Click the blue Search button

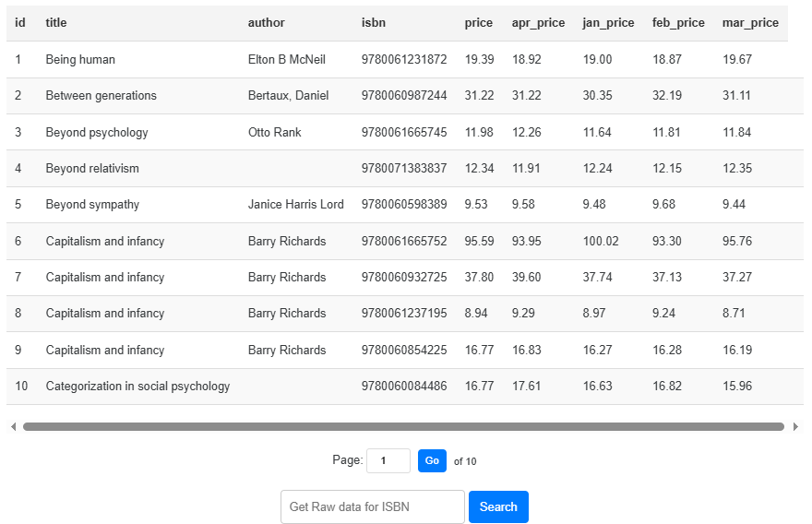coord(498,506)
